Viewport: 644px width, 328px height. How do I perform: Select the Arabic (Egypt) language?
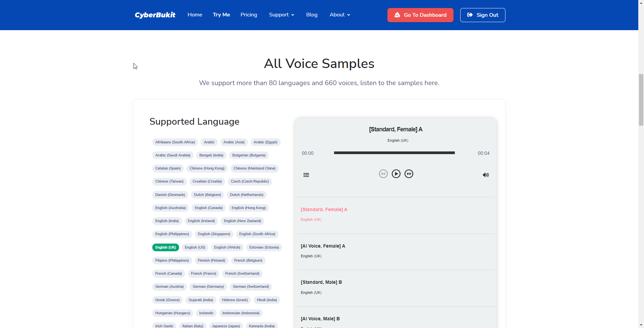click(265, 142)
